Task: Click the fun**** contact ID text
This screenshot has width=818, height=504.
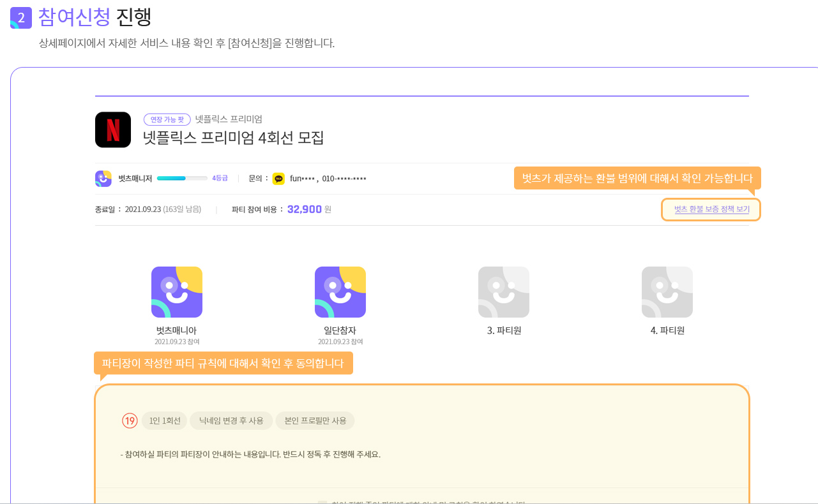Action: click(x=303, y=179)
